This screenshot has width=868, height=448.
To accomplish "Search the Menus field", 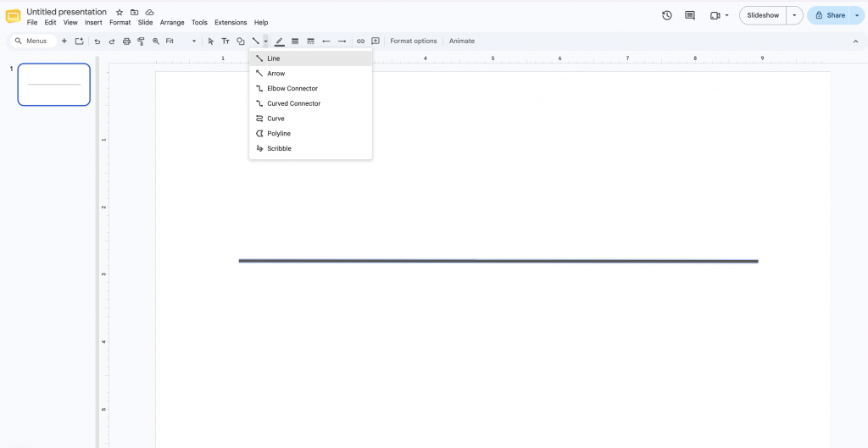I will [34, 41].
